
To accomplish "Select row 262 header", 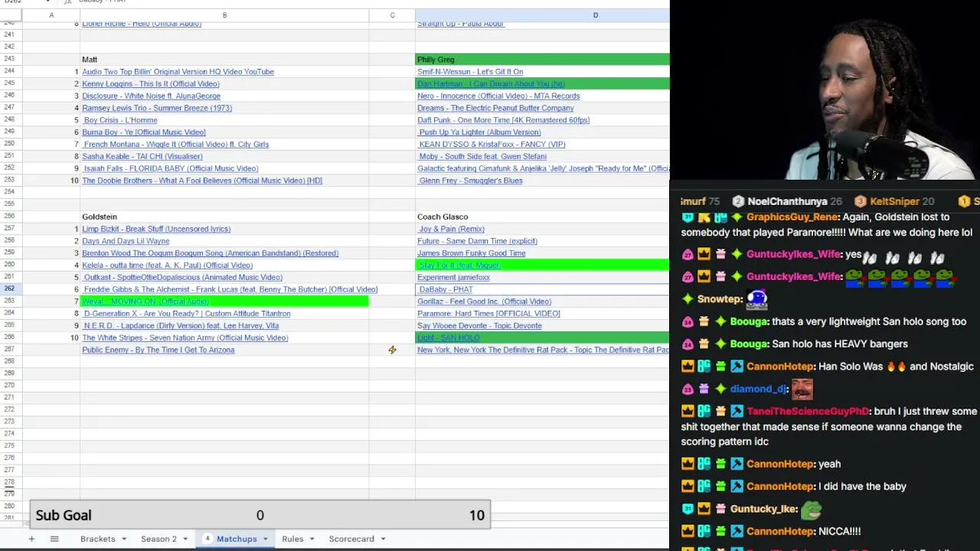I will pyautogui.click(x=10, y=289).
